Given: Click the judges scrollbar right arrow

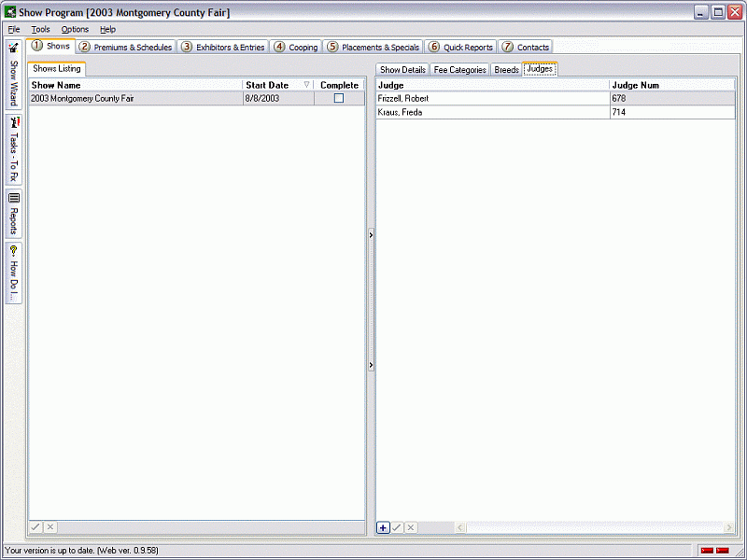Looking at the screenshot, I should point(729,527).
